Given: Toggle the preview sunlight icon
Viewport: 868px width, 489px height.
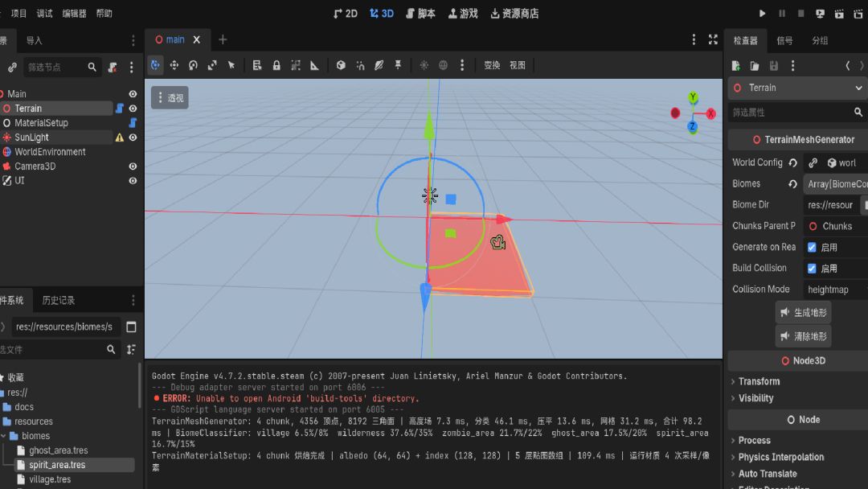Looking at the screenshot, I should 424,65.
